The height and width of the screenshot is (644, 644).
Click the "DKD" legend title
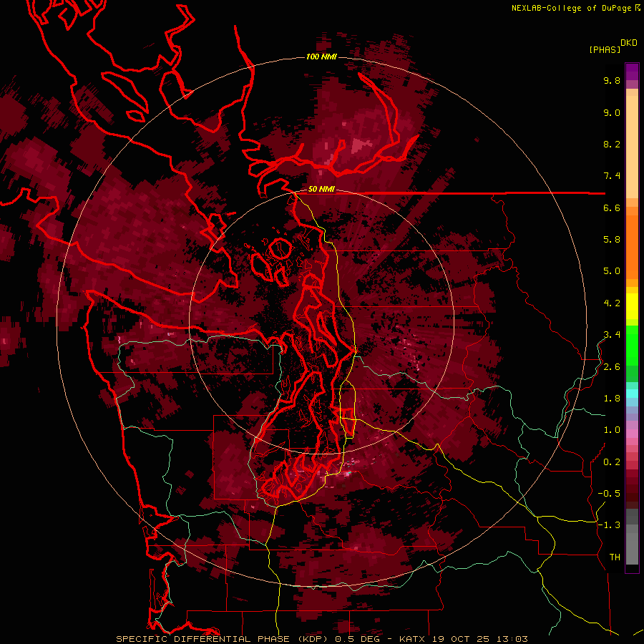click(629, 43)
